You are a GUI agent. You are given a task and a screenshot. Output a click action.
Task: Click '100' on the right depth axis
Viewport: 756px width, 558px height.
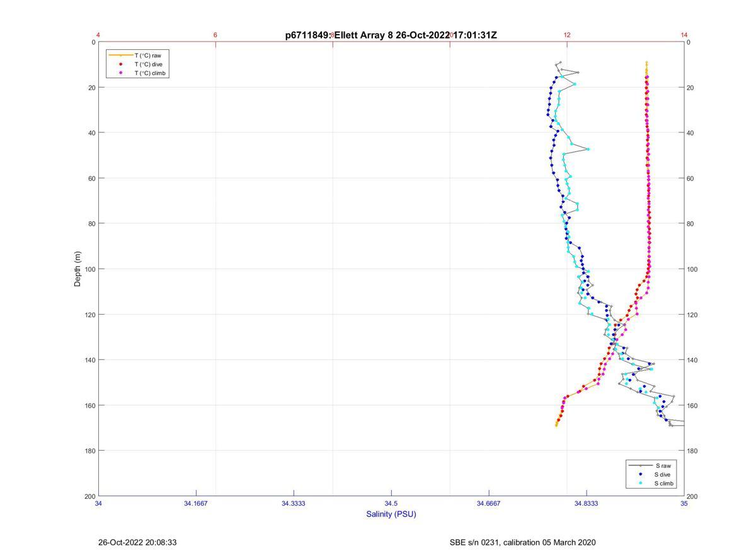[x=692, y=269]
